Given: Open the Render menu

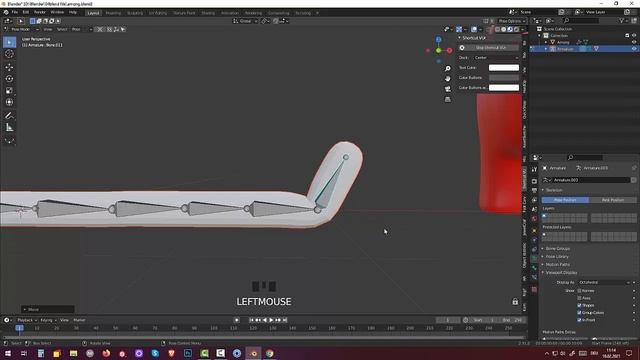Looking at the screenshot, I should (40, 12).
